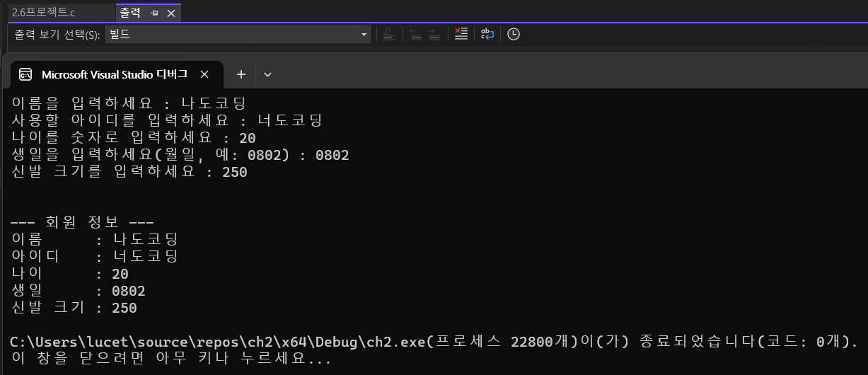Click the line '사용할 아이디를 입력하세요 : 너도코딩'

tap(167, 120)
